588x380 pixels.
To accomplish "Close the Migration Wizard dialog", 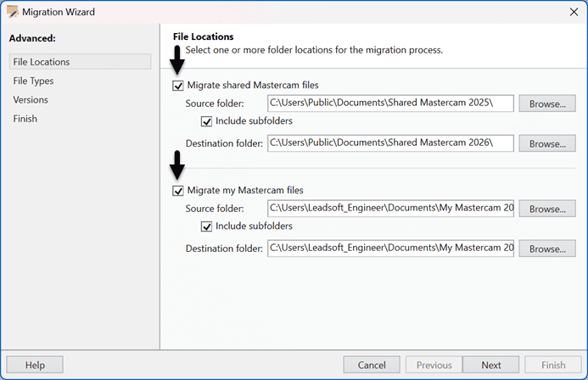I will 574,12.
